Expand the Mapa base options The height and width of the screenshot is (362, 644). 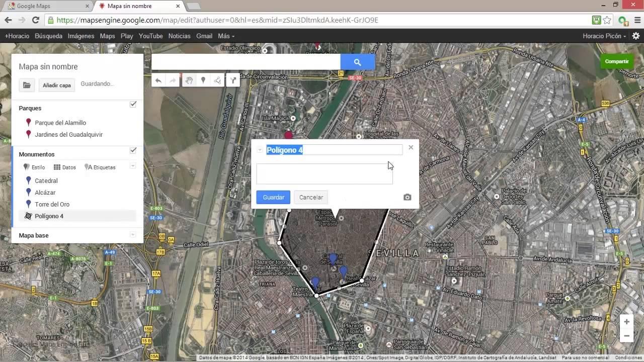133,234
